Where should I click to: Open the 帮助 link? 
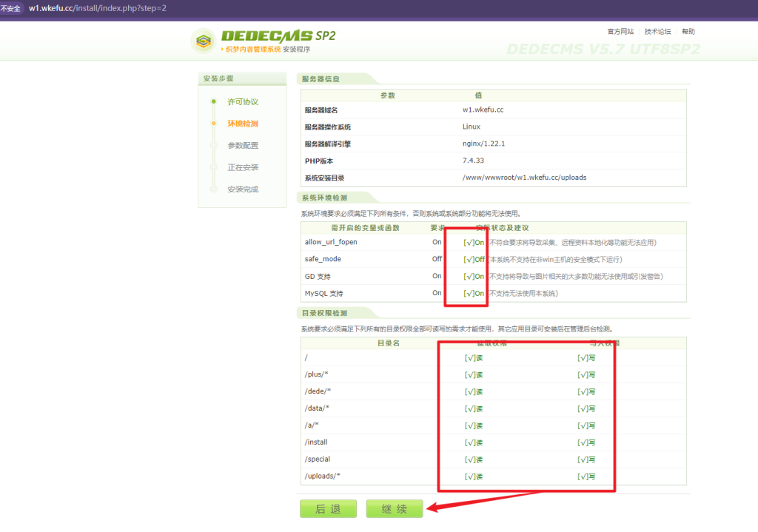coord(688,32)
